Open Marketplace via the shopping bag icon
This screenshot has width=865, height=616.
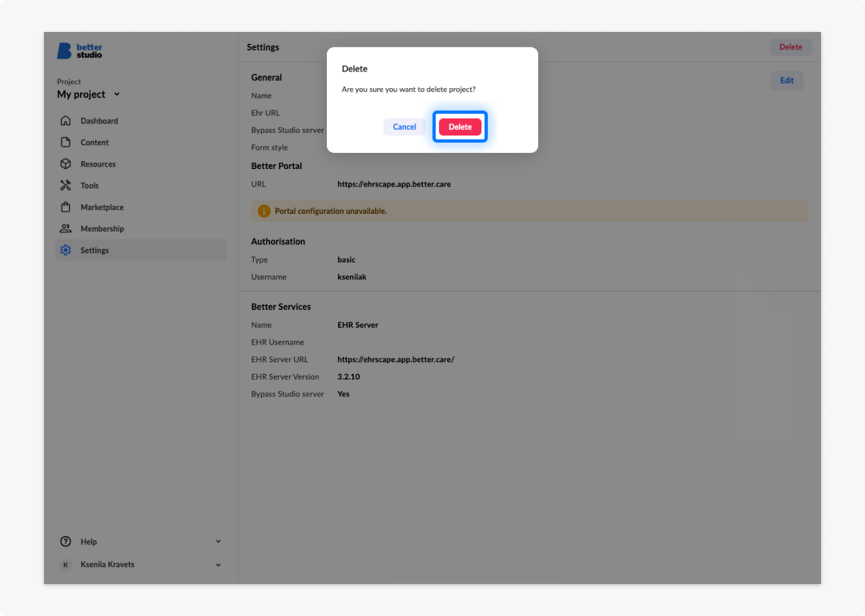pos(66,207)
